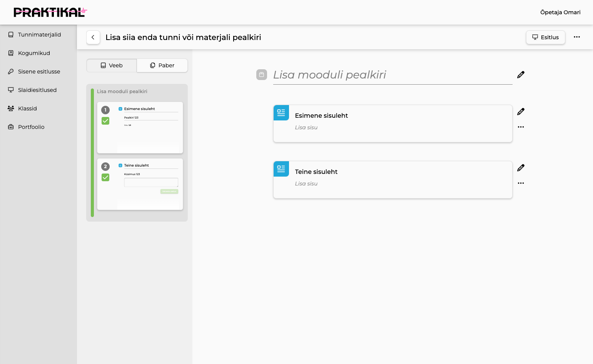Image resolution: width=593 pixels, height=364 pixels.
Task: Edit module title with the pencil icon
Action: pos(521,75)
